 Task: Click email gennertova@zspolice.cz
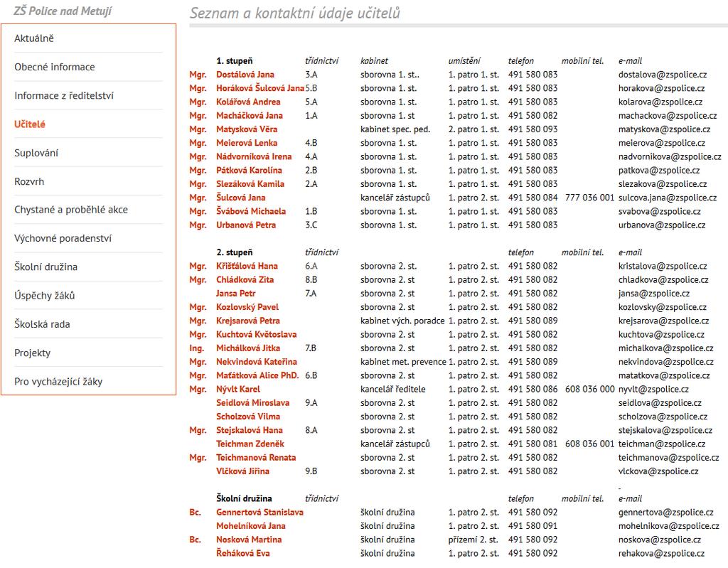coord(665,513)
